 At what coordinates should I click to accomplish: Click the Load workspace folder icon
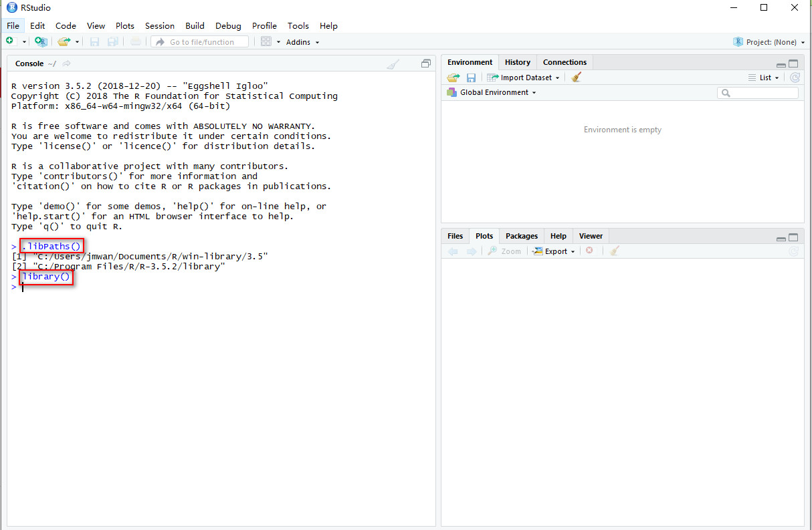tap(453, 78)
